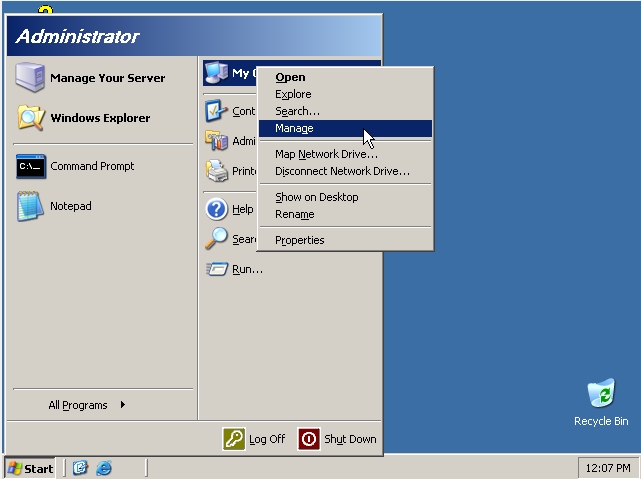Screen dimensions: 641x479
Task: Choose Open in the context menu
Action: click(345, 77)
